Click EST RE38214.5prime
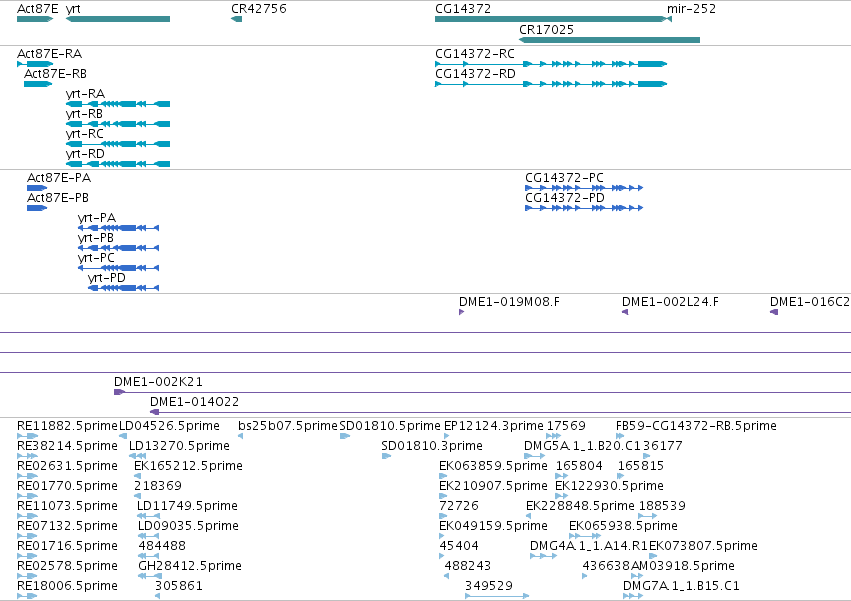 pyautogui.click(x=28, y=456)
